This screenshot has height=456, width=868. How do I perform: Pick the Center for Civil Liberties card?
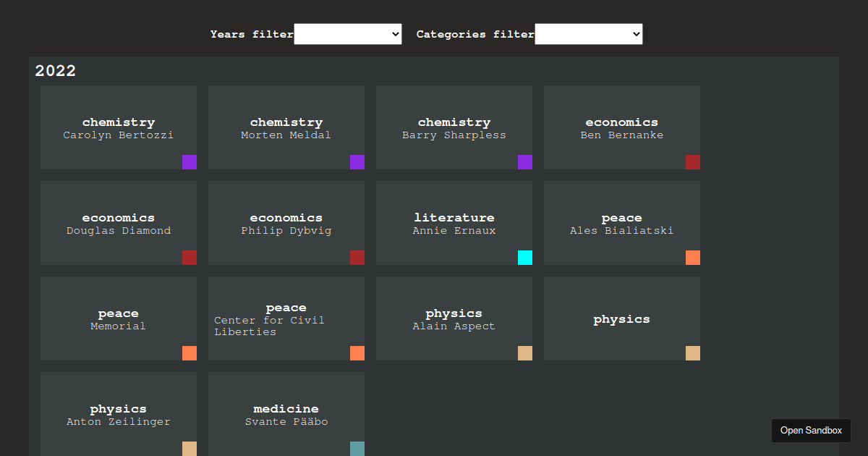[x=286, y=318]
